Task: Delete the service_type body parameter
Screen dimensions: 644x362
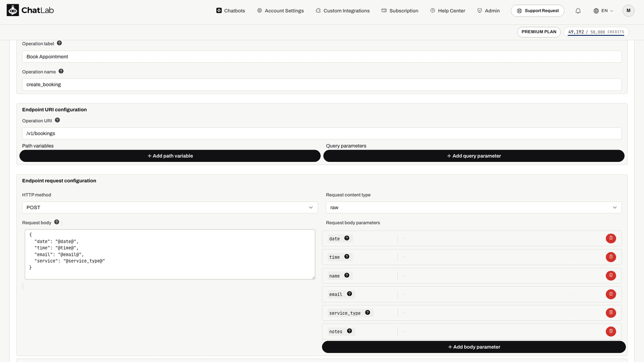Action: (611, 313)
